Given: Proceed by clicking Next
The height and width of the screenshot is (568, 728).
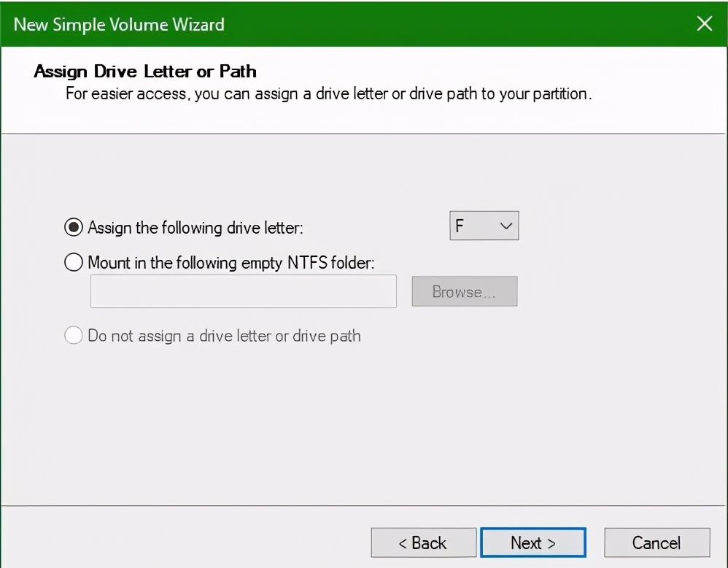Looking at the screenshot, I should pos(533,542).
